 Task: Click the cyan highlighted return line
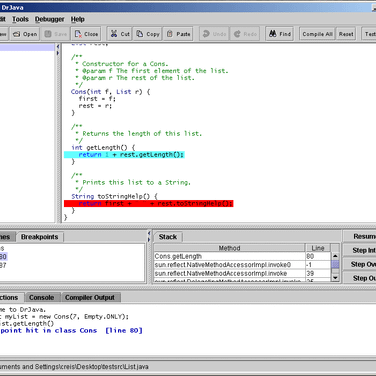coord(124,155)
